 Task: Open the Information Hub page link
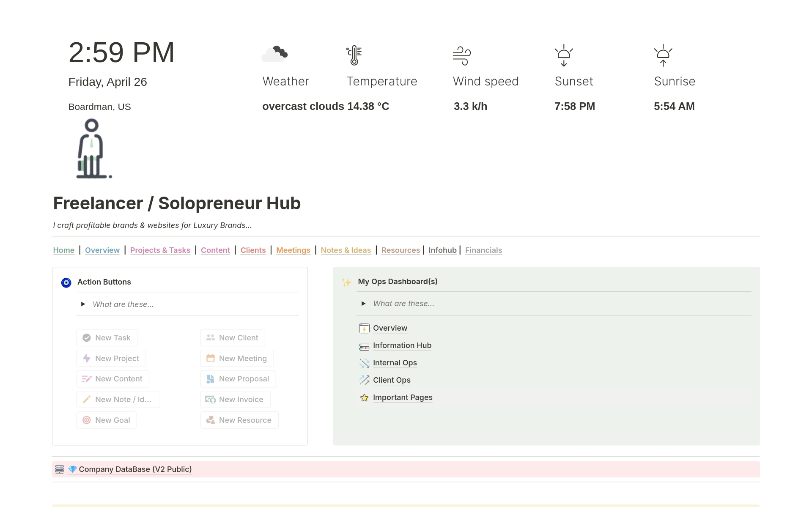[402, 345]
